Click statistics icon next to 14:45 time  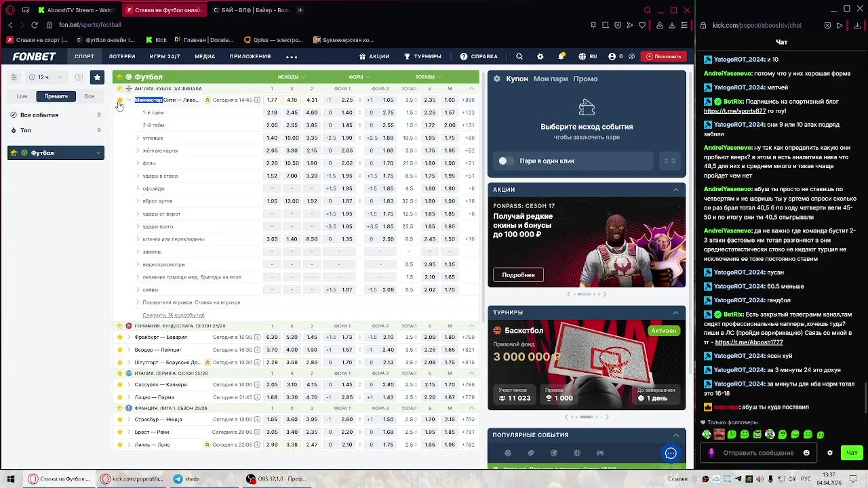[257, 100]
